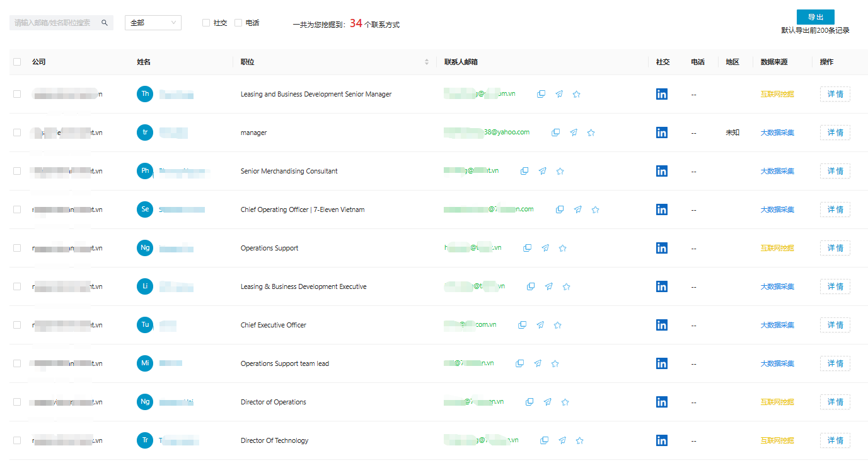The height and width of the screenshot is (465, 868).
Task: Click the 联系人邮箱 column header
Action: [x=465, y=62]
